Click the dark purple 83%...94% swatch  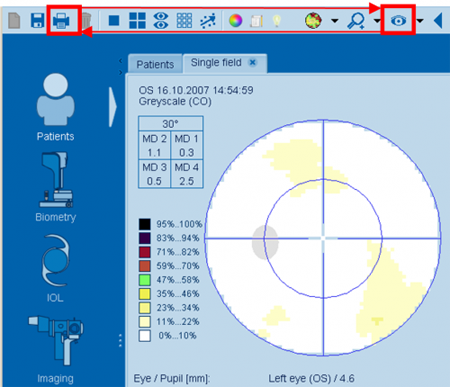145,238
